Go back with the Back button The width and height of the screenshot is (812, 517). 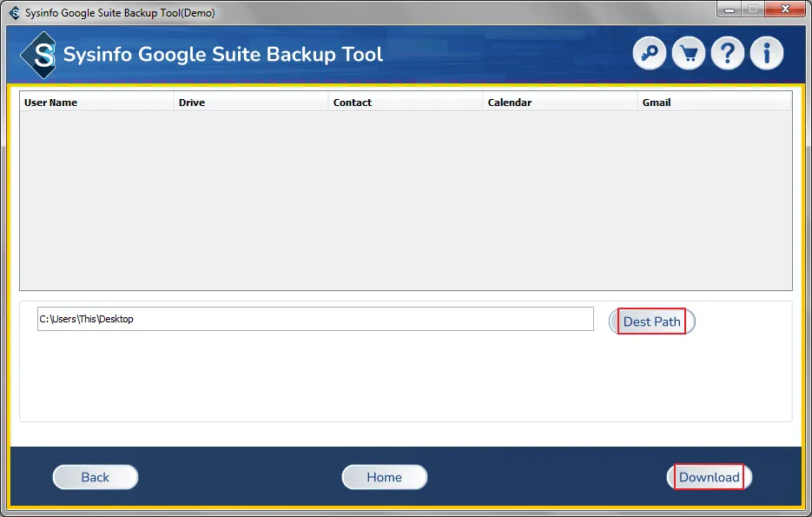coord(96,477)
